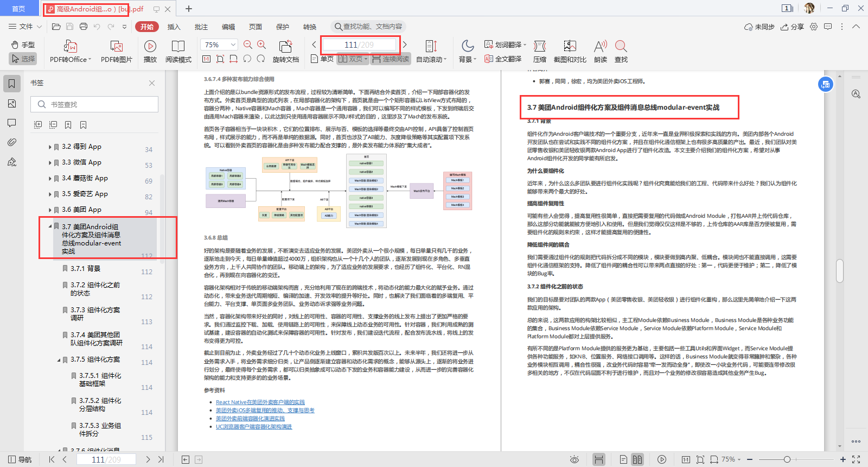The image size is (868, 467).
Task: Expand the 3.6 美团 App bookmark
Action: 50,210
